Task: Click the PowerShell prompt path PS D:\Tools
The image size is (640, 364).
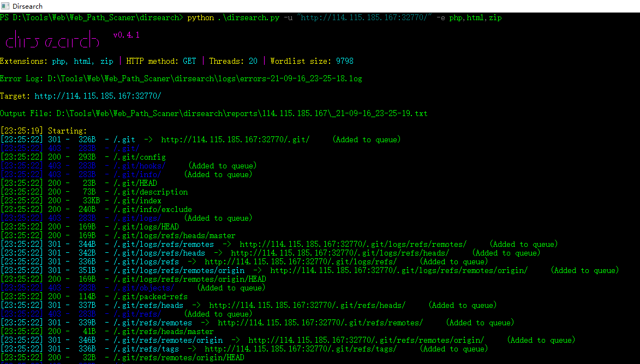Action: (92, 17)
